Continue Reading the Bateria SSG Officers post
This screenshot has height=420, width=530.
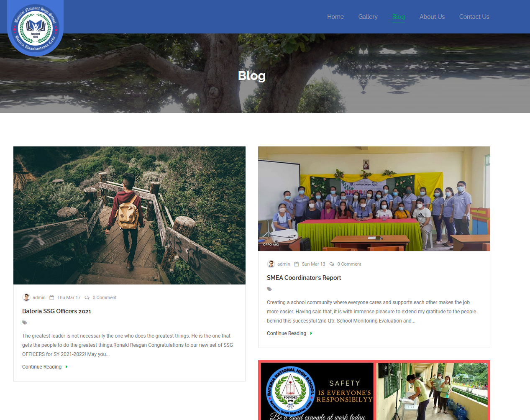[x=42, y=367]
